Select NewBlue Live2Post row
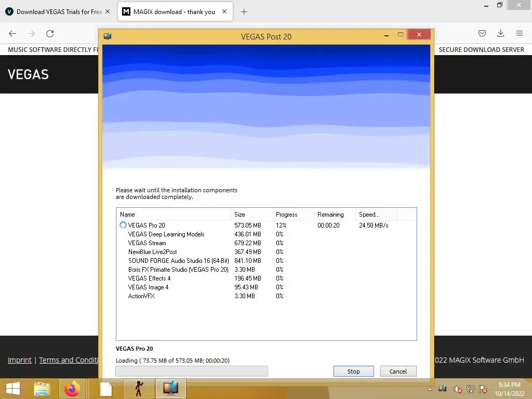This screenshot has width=532, height=399. (x=266, y=252)
